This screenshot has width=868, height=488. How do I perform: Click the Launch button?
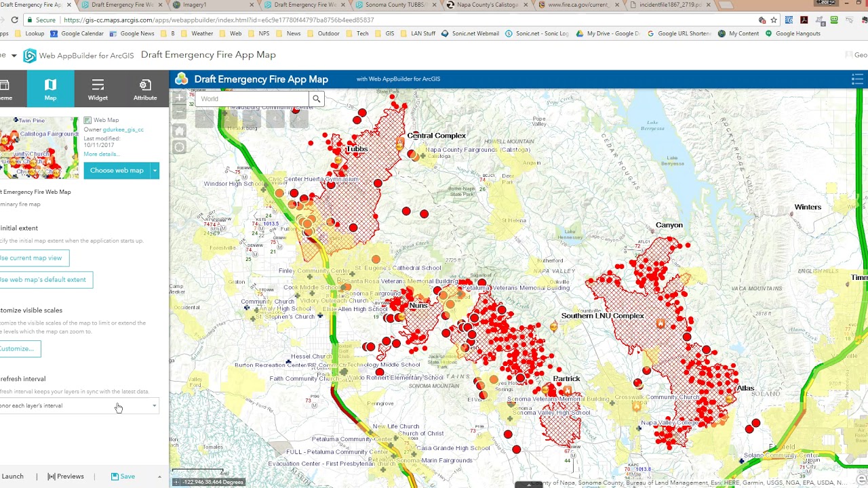coord(12,476)
